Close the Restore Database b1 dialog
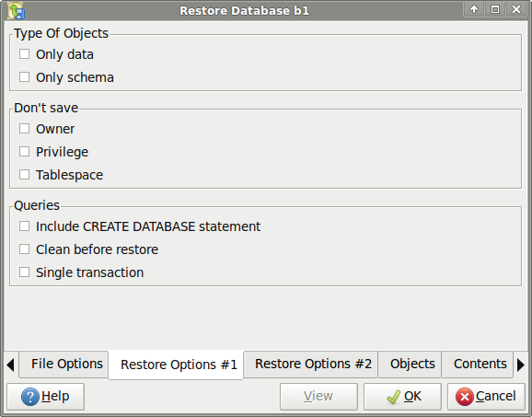This screenshot has width=532, height=417. click(516, 9)
